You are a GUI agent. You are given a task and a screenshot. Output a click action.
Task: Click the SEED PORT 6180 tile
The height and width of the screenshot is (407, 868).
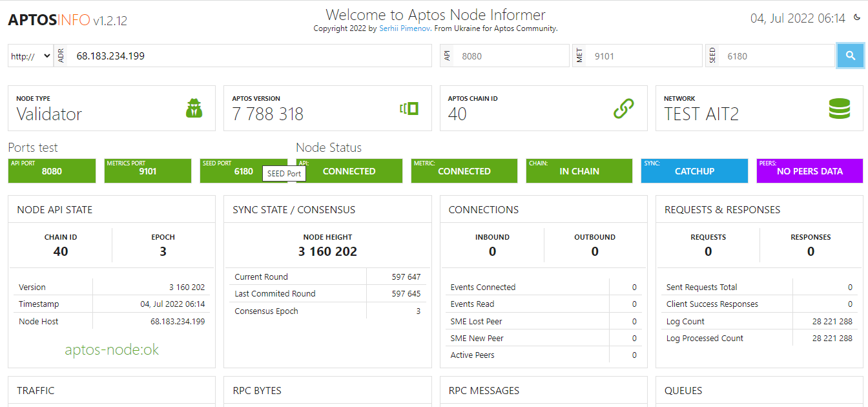click(x=243, y=171)
